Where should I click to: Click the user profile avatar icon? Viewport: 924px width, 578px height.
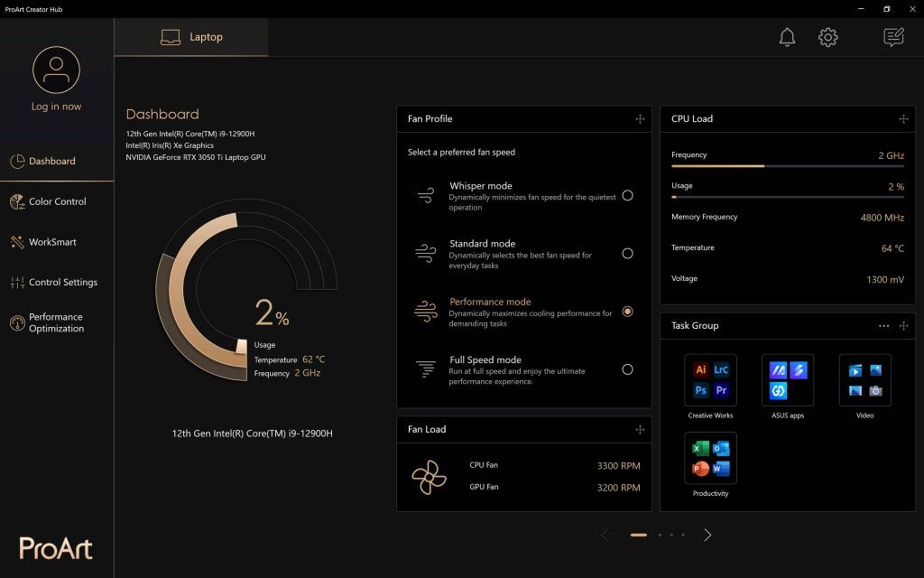pos(56,70)
